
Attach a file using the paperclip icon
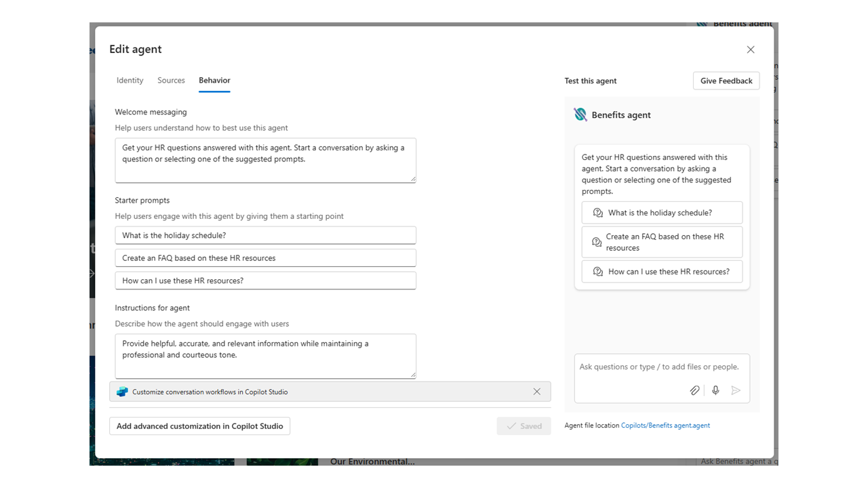point(695,390)
